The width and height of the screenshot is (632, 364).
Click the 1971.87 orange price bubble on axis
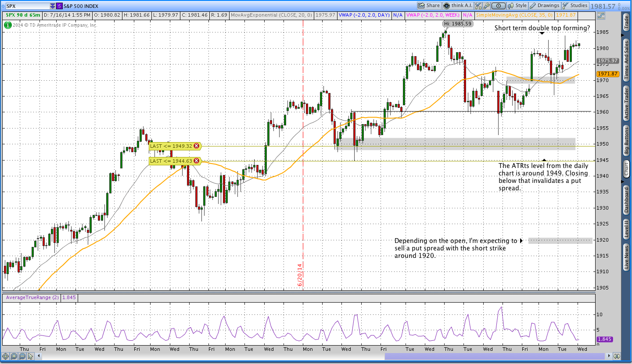coord(608,74)
